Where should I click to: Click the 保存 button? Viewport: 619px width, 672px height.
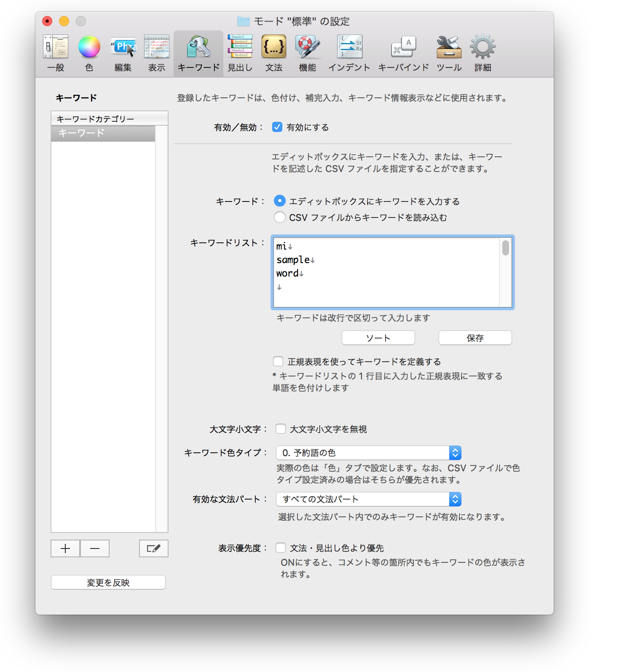click(x=475, y=338)
